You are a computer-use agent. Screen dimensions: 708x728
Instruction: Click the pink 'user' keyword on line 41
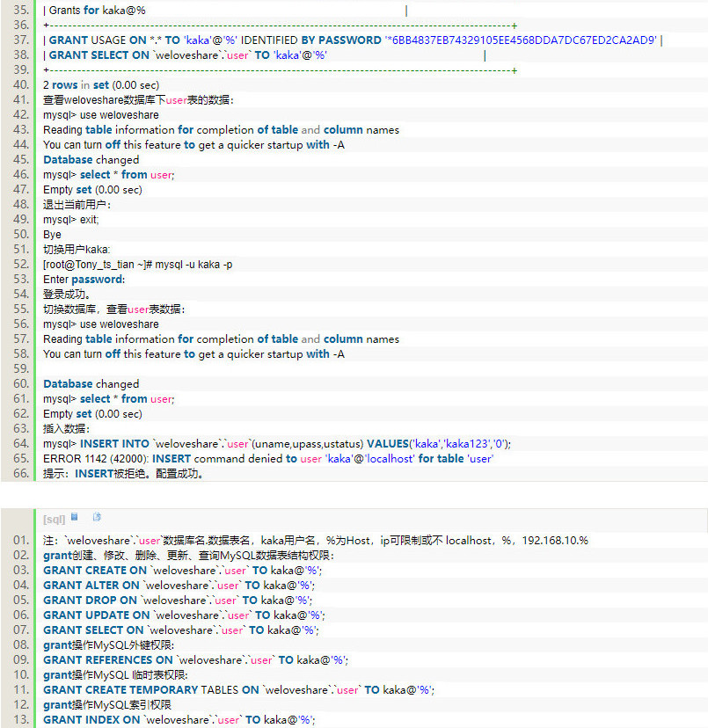(x=177, y=100)
